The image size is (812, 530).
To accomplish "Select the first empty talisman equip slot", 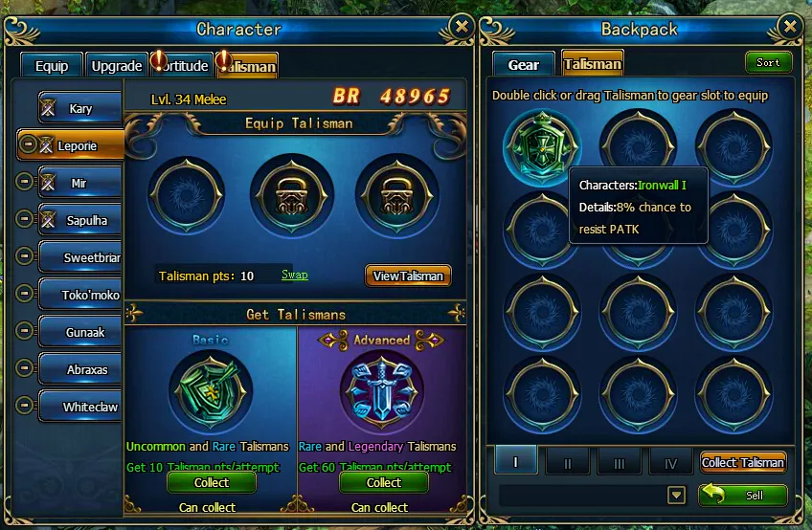I will point(187,196).
